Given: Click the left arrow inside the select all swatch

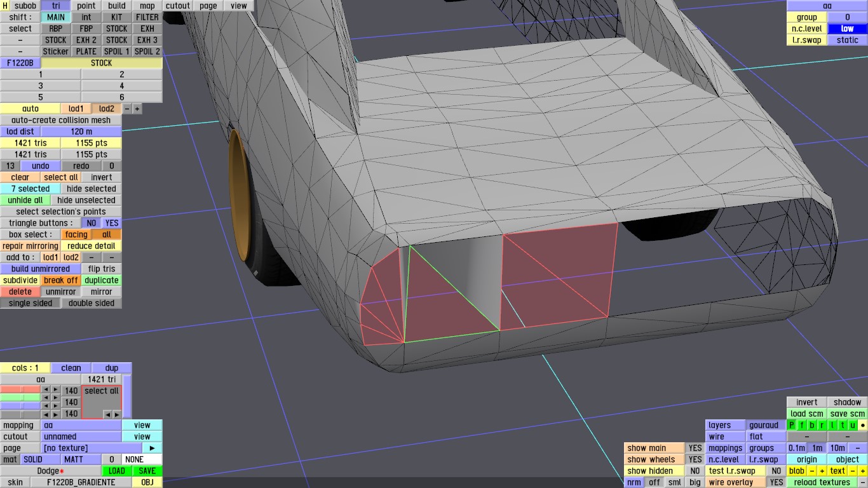Looking at the screenshot, I should [x=107, y=414].
